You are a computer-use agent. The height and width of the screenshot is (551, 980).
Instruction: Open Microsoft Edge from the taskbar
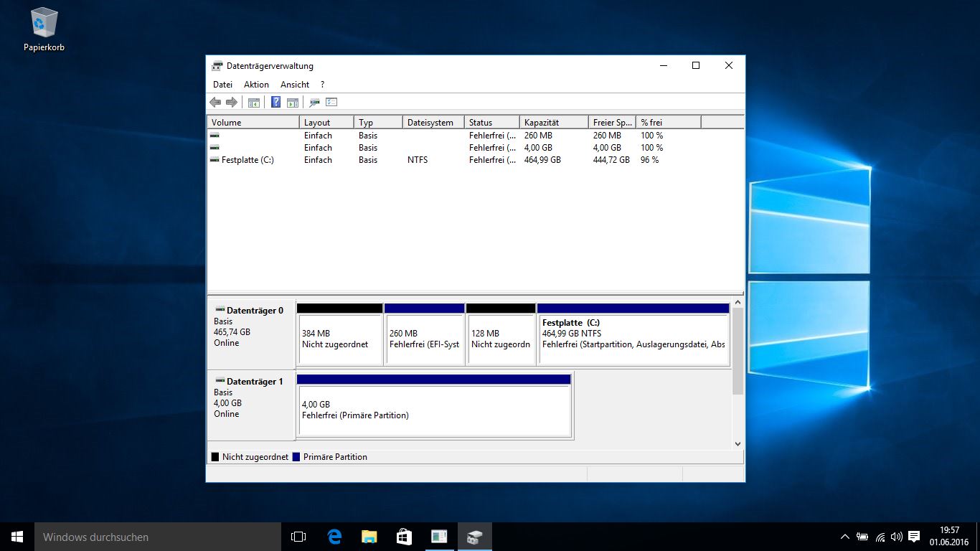click(334, 537)
